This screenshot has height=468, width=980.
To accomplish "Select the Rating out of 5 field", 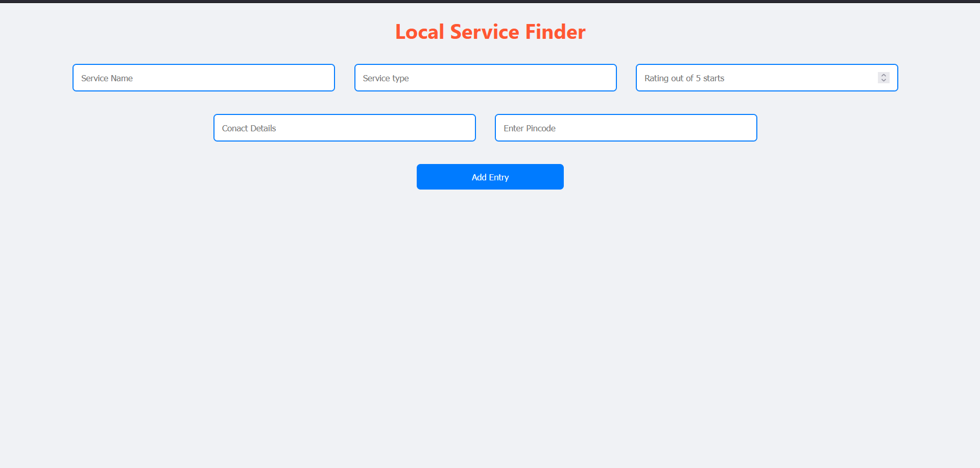I will pyautogui.click(x=756, y=78).
